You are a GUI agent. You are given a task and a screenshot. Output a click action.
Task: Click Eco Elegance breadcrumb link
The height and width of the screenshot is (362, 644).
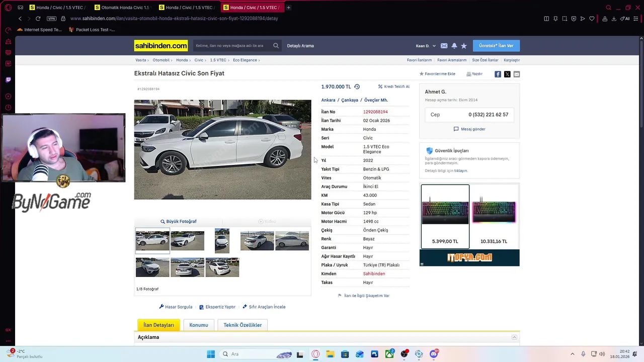point(245,60)
